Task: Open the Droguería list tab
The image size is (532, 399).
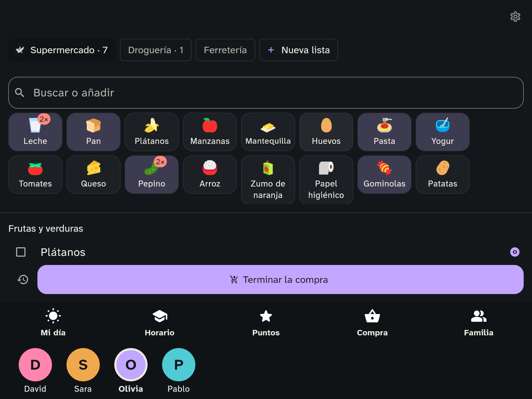Action: pos(156,50)
